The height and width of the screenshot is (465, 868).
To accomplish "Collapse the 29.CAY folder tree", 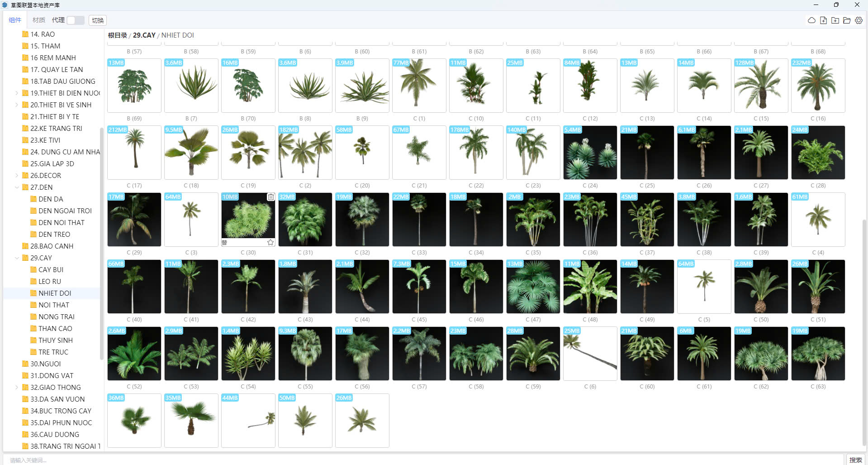I will (x=17, y=258).
